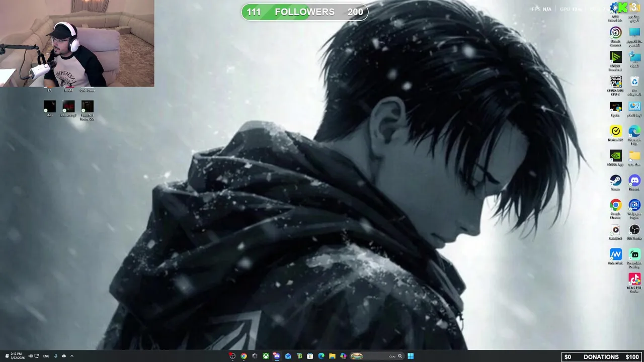Select the Microsoft Edge desktop icon
The image size is (644, 362).
pyautogui.click(x=634, y=135)
